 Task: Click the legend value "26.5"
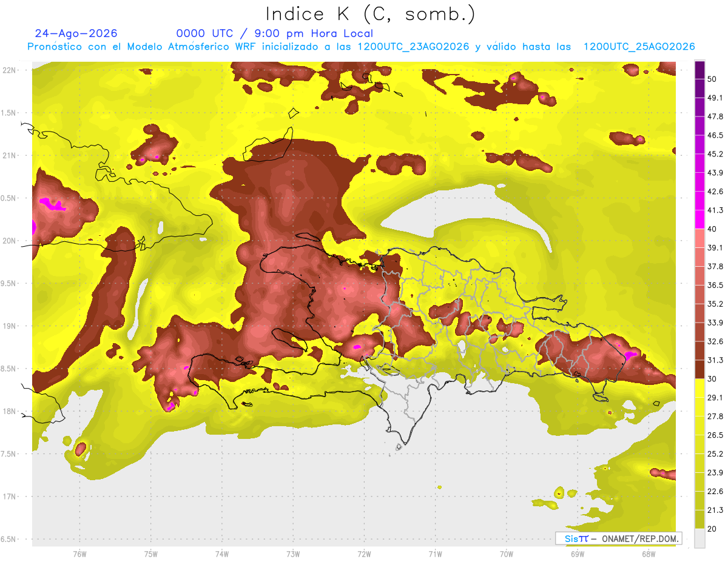pyautogui.click(x=716, y=435)
